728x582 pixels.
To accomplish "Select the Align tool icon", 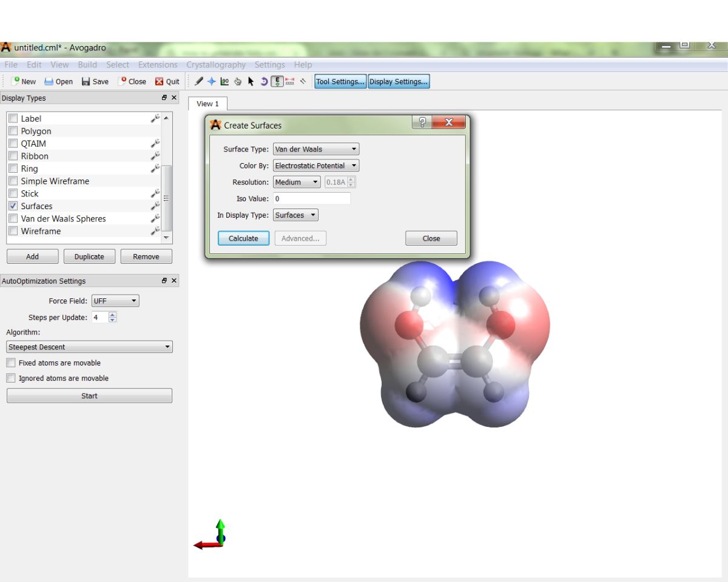I will click(x=303, y=81).
